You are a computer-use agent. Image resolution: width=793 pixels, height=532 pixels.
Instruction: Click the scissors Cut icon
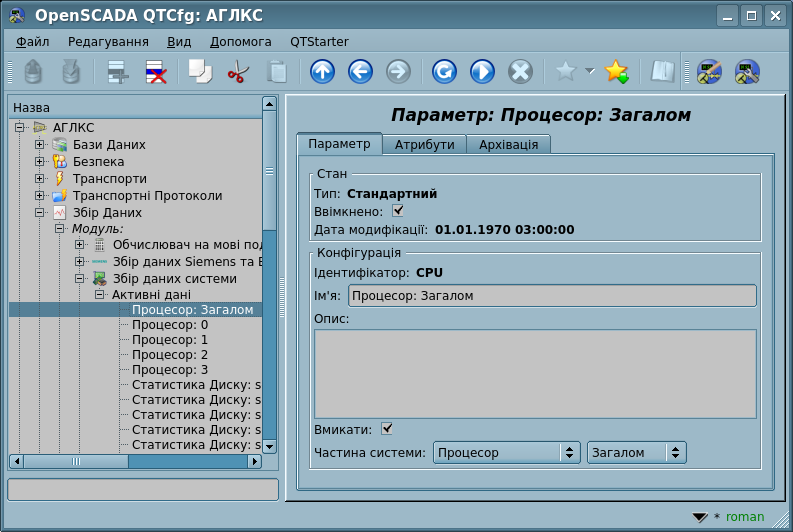pos(238,72)
